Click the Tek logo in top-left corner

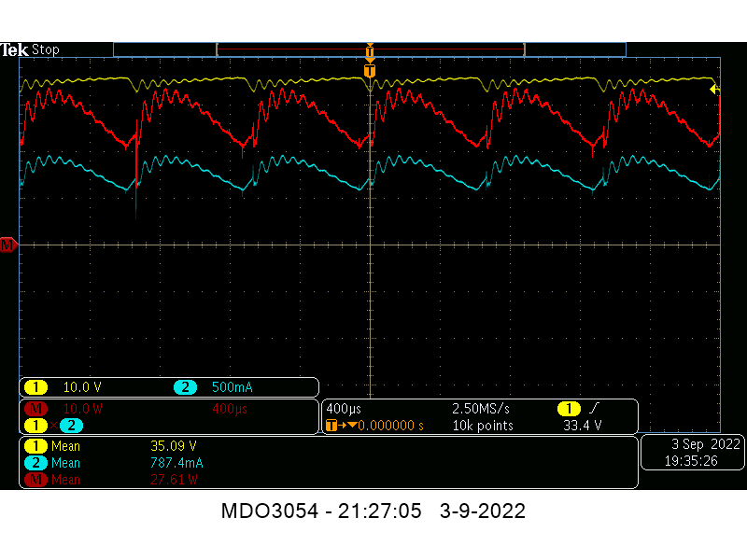point(14,49)
